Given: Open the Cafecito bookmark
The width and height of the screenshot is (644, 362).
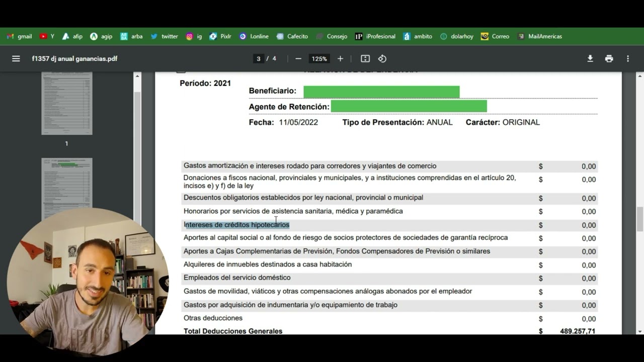Looking at the screenshot, I should point(292,36).
